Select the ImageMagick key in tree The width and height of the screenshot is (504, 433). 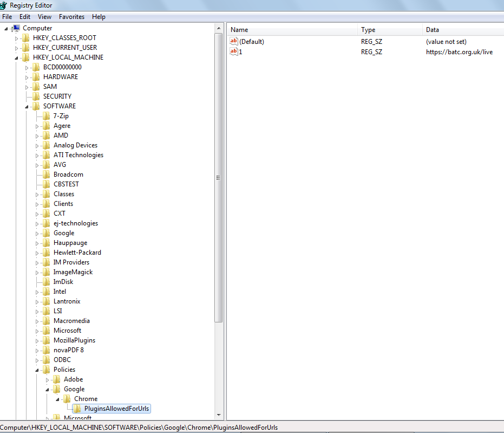point(73,272)
